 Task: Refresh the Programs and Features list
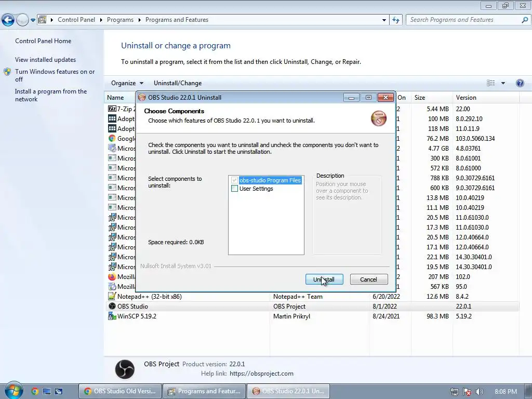pyautogui.click(x=395, y=20)
